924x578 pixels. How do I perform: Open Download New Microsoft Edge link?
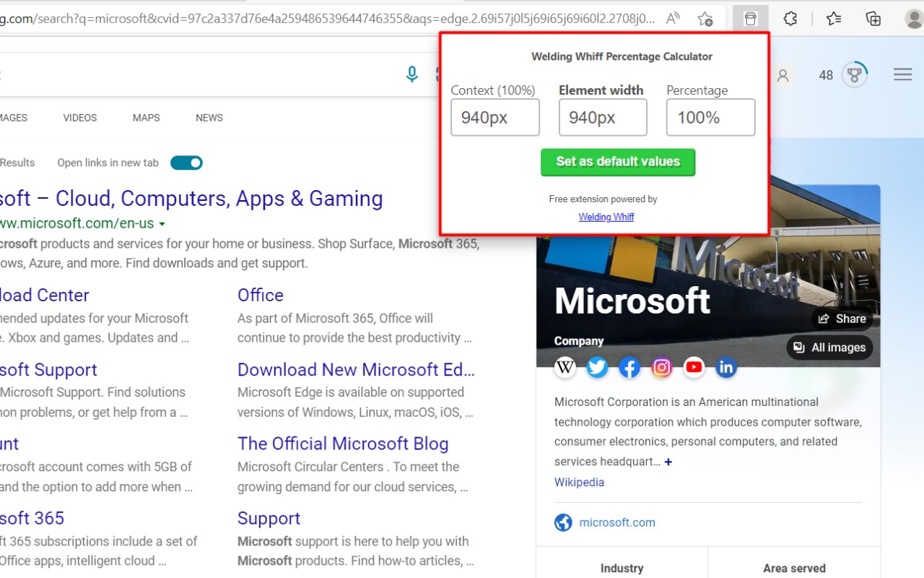(x=356, y=369)
